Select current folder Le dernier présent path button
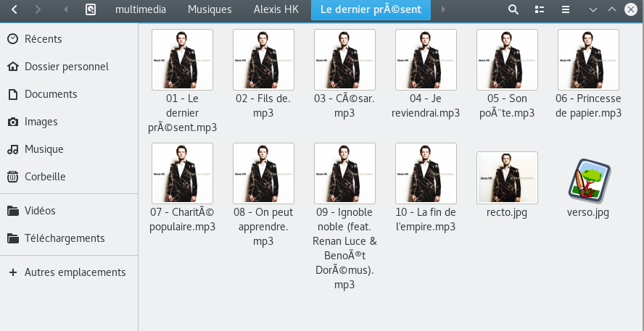The height and width of the screenshot is (331, 644). pos(371,10)
